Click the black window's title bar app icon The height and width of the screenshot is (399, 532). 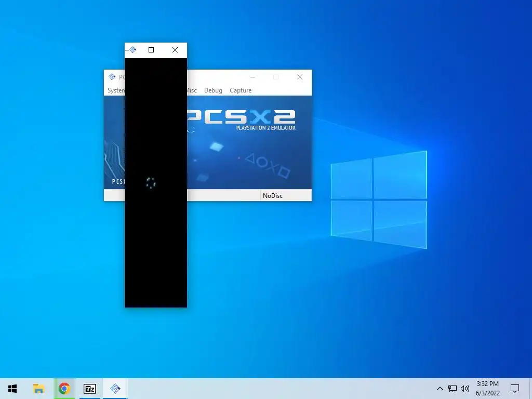133,50
